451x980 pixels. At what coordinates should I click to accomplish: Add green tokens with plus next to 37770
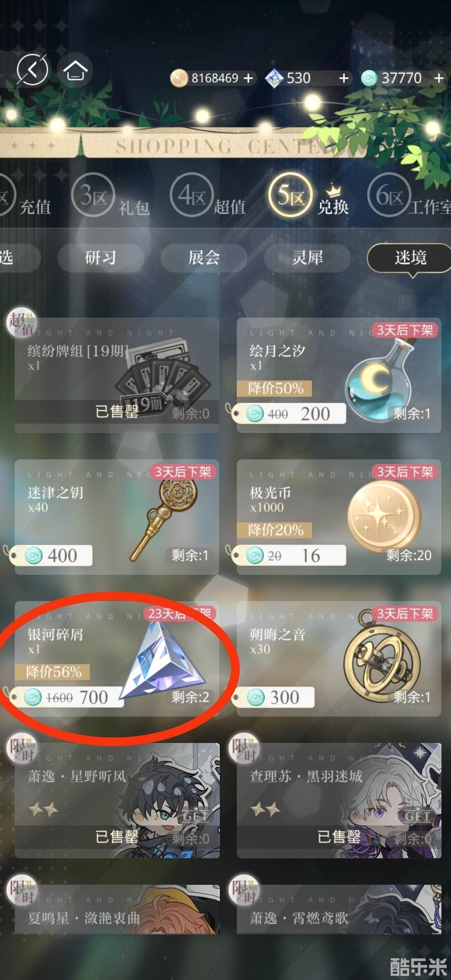pyautogui.click(x=438, y=78)
